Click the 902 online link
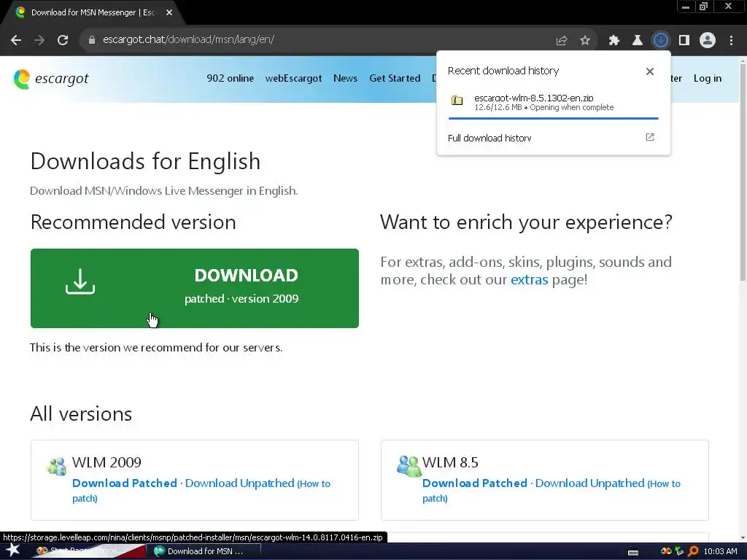This screenshot has height=560, width=747. point(230,78)
